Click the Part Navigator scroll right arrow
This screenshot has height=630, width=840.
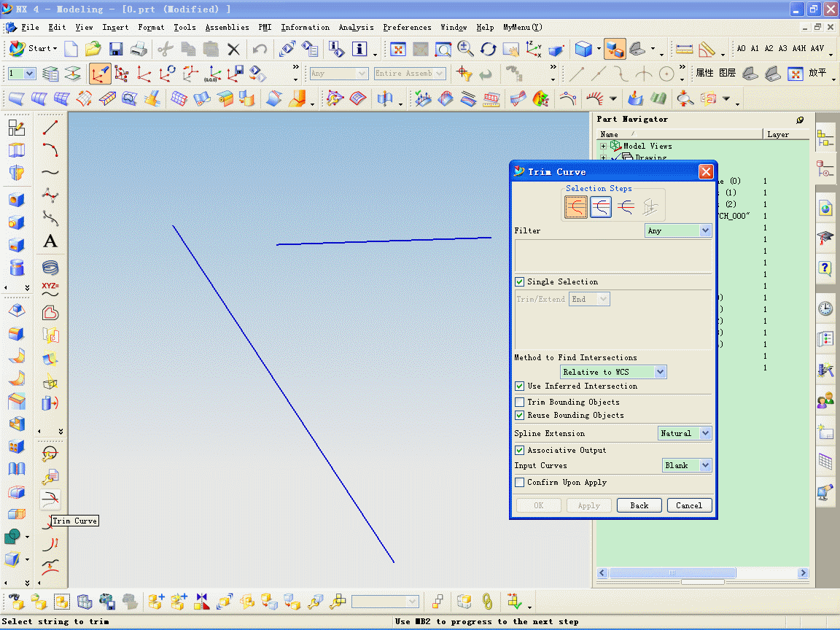tap(803, 573)
